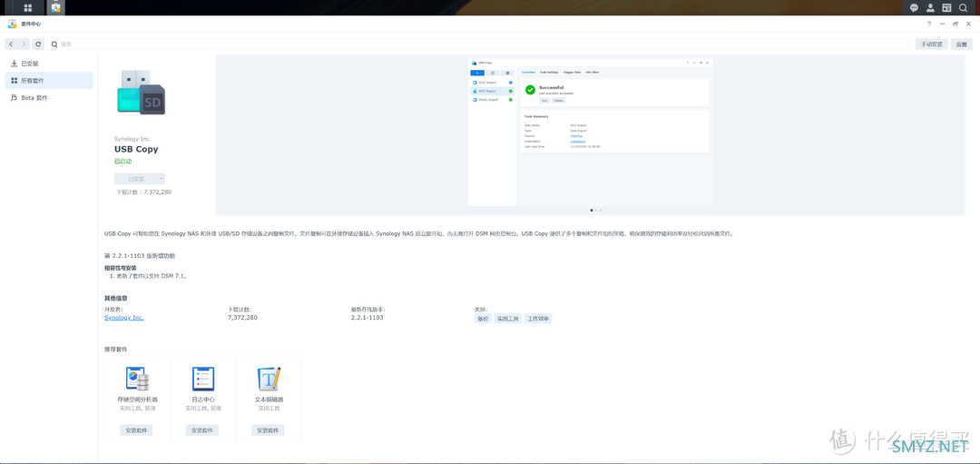Image resolution: width=980 pixels, height=464 pixels.
Task: Expand the dropdown arrow beside 已安装 button
Action: pyautogui.click(x=162, y=179)
